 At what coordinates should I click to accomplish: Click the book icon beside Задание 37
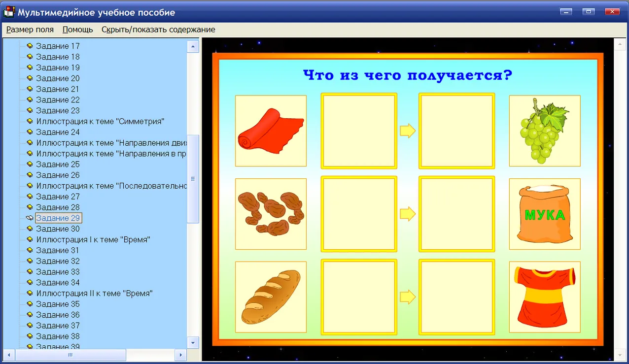pos(30,326)
